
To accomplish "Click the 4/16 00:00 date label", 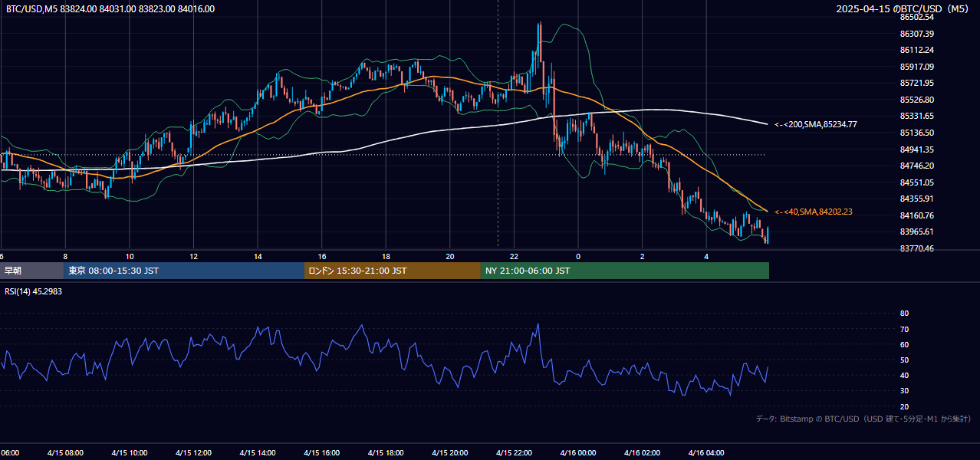I will click(578, 452).
